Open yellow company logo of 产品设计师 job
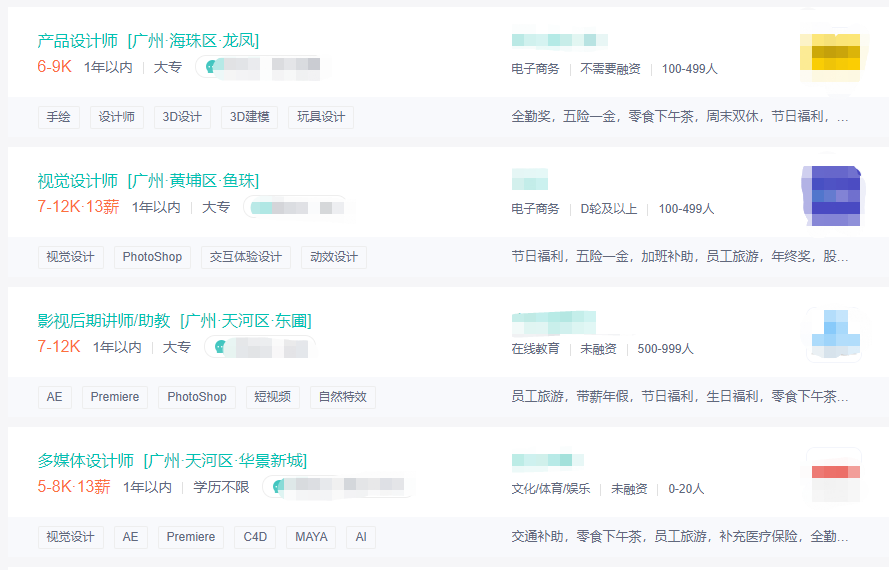Screen dimensions: 889x570 point(830,58)
